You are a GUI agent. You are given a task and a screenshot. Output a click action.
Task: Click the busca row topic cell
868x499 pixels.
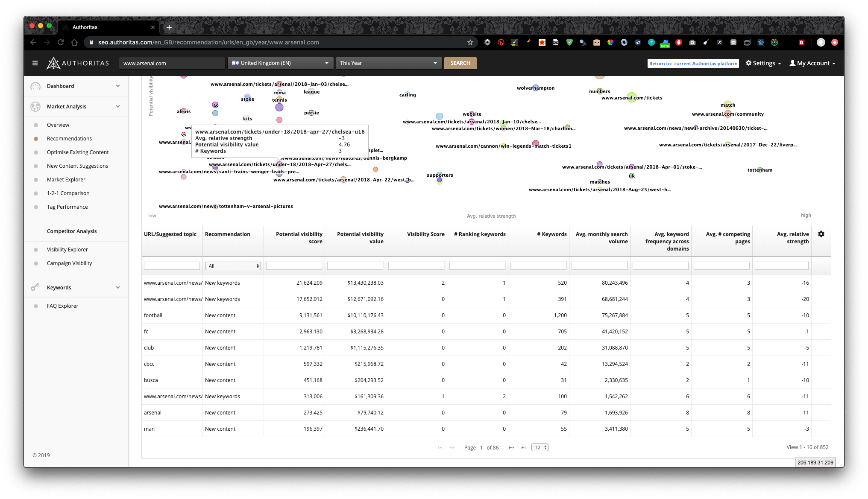172,380
